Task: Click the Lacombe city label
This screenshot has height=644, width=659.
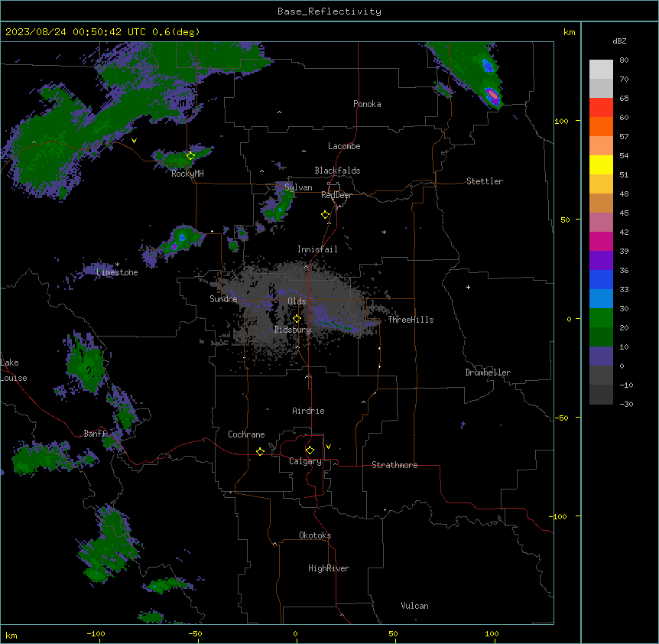Action: point(344,146)
